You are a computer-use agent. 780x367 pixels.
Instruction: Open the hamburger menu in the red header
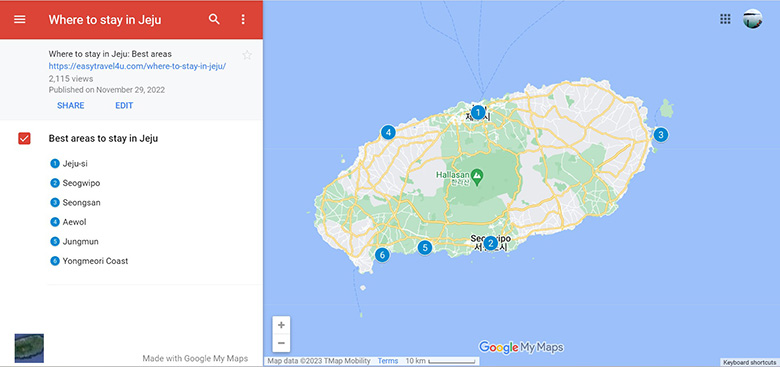pyautogui.click(x=19, y=19)
